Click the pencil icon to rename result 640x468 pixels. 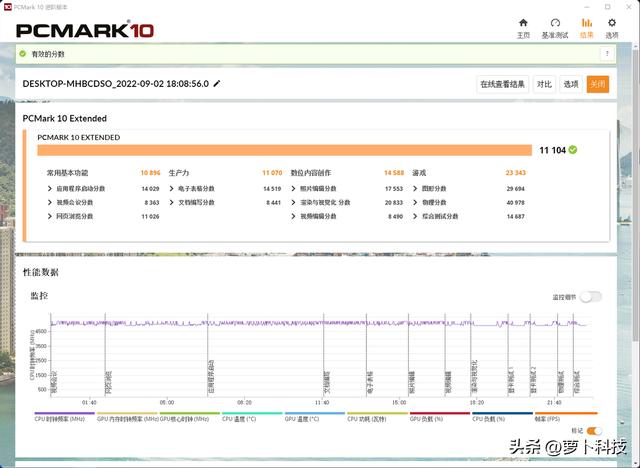pyautogui.click(x=217, y=84)
